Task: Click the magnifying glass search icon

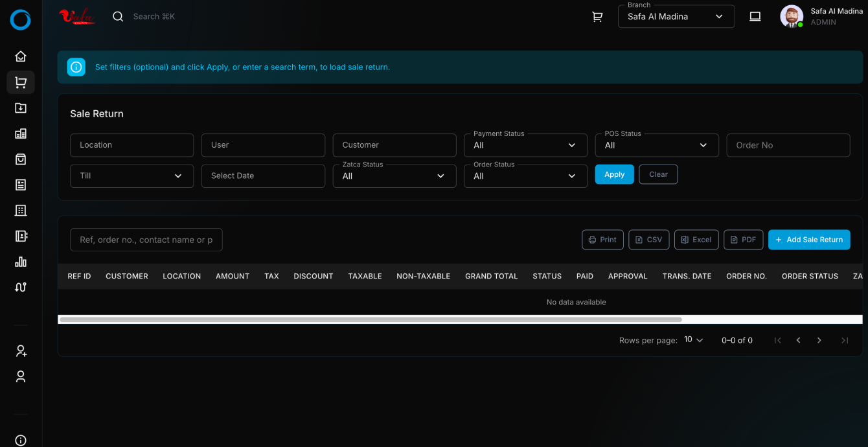Action: (x=117, y=16)
